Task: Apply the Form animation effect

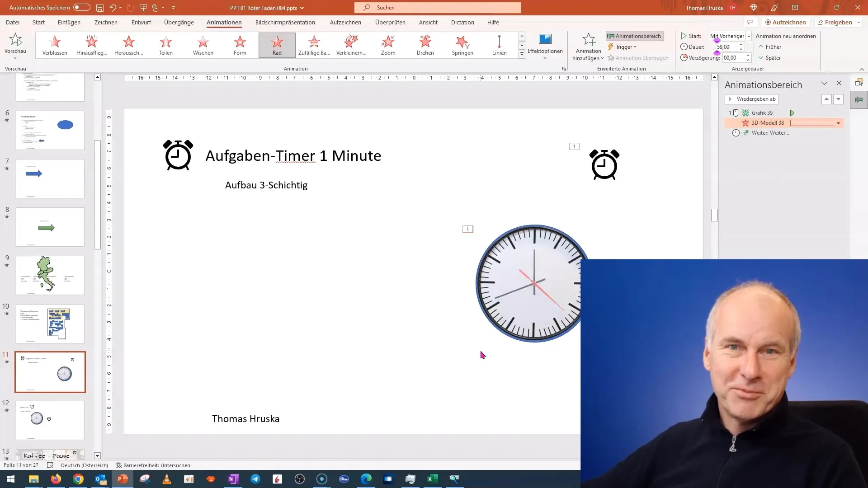Action: pyautogui.click(x=240, y=45)
